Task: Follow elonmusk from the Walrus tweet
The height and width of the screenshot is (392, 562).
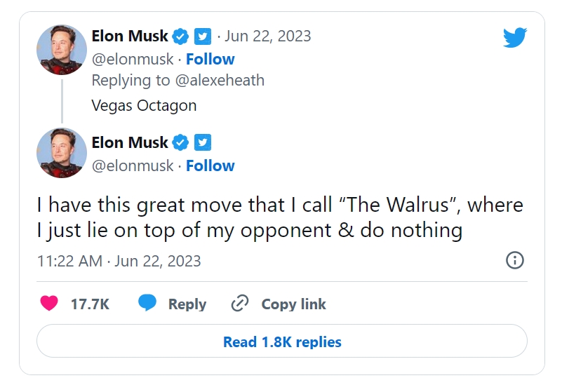Action: [x=210, y=165]
